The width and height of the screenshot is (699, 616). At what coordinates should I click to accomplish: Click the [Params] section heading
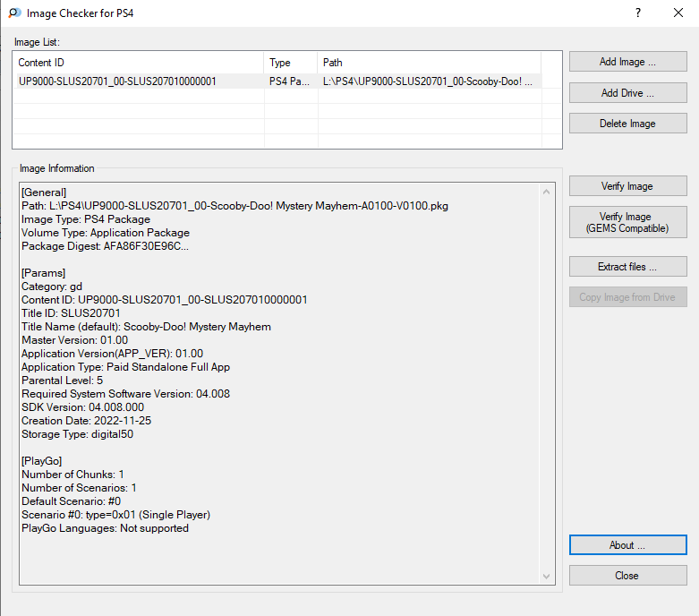point(43,272)
